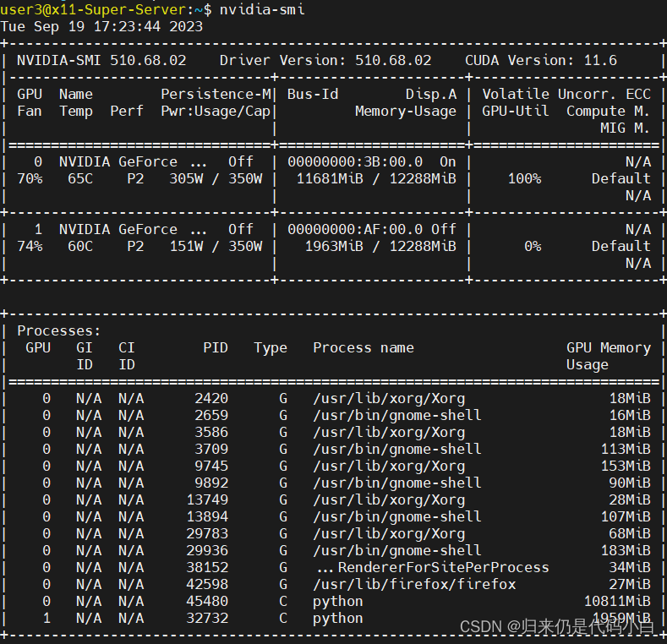This screenshot has height=644, width=667.
Task: Click bus id "00000000:3B:00.0"
Action: click(355, 162)
